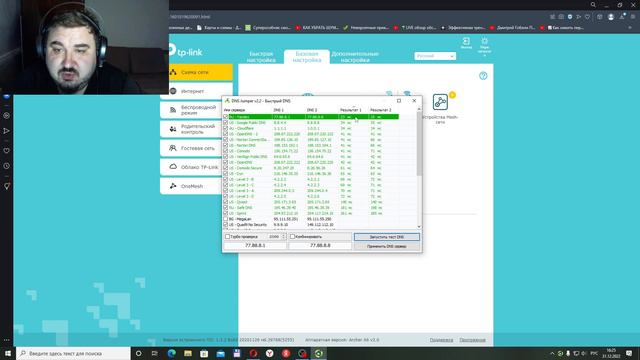The height and width of the screenshot is (360, 640).
Task: Uncheck the RU - Safe DNS checkbox
Action: (226, 208)
